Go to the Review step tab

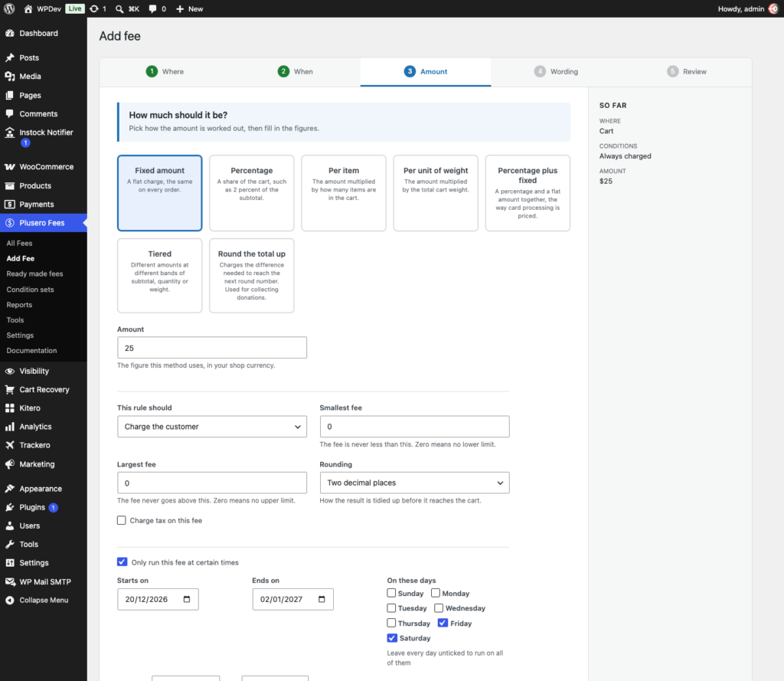coord(687,71)
